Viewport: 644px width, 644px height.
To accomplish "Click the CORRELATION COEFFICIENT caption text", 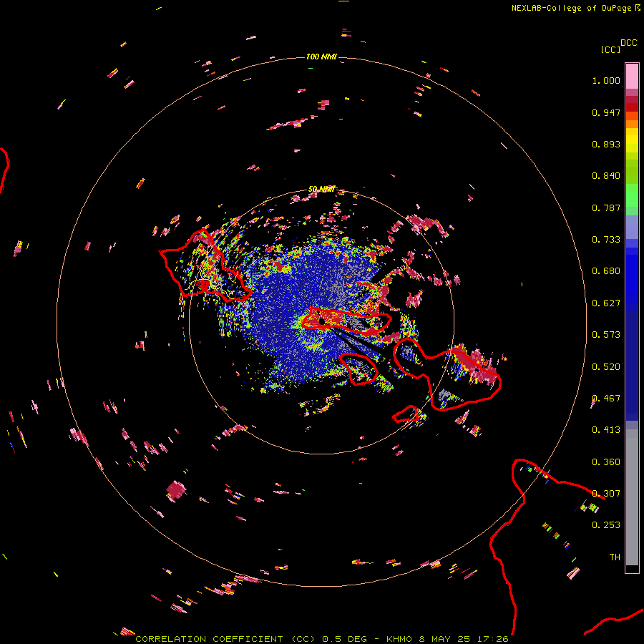I will [209, 639].
